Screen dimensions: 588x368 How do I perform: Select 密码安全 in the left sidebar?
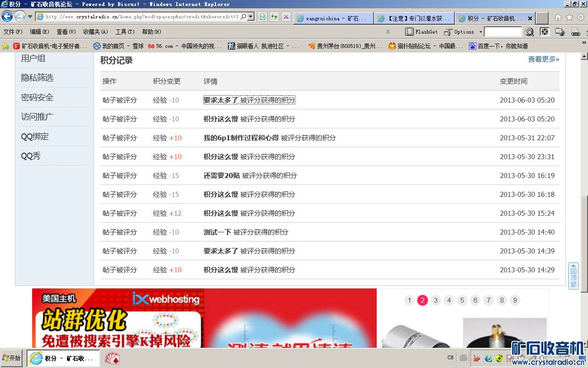pos(37,98)
